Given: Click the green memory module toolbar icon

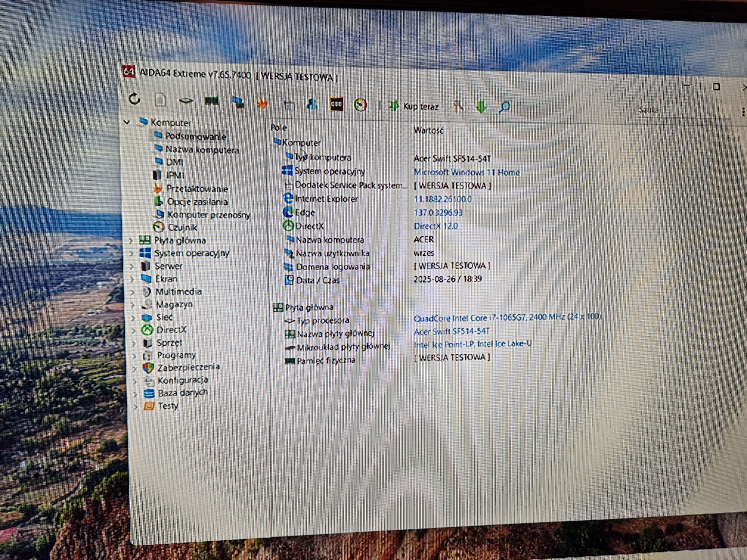Looking at the screenshot, I should [x=211, y=101].
